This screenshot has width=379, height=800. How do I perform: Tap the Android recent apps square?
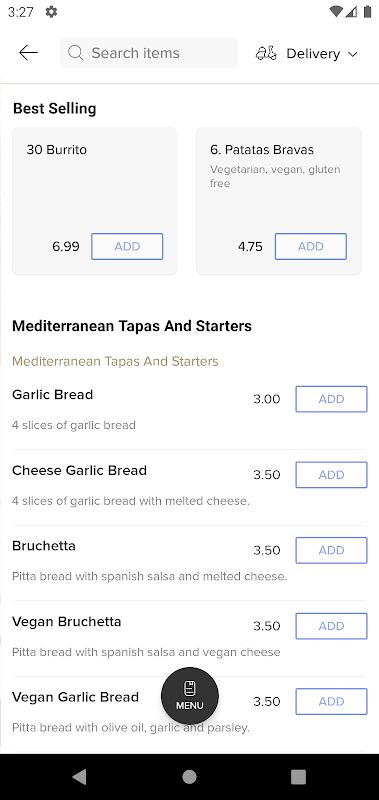click(298, 777)
